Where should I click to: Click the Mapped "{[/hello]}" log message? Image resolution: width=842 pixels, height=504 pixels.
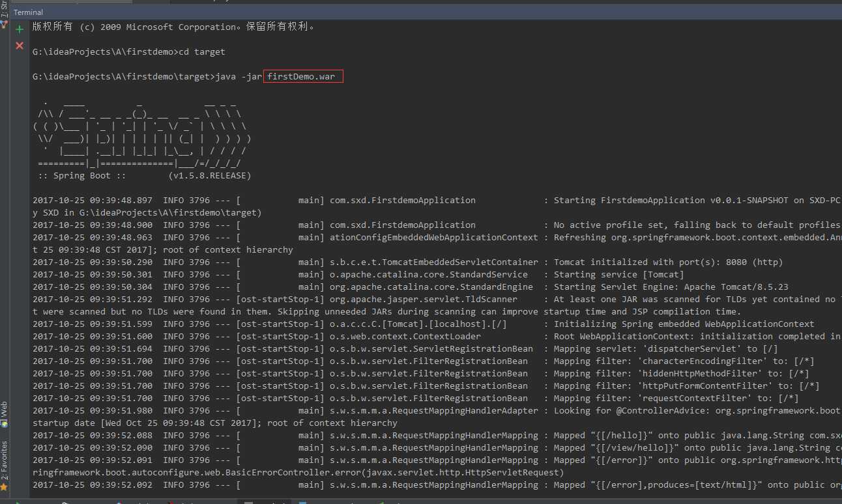click(x=697, y=436)
